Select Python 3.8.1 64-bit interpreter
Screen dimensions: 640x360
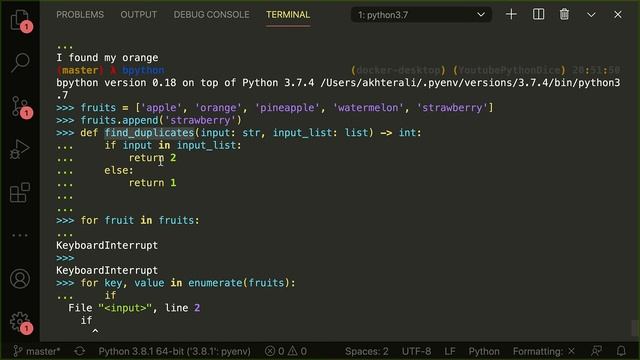pos(174,351)
